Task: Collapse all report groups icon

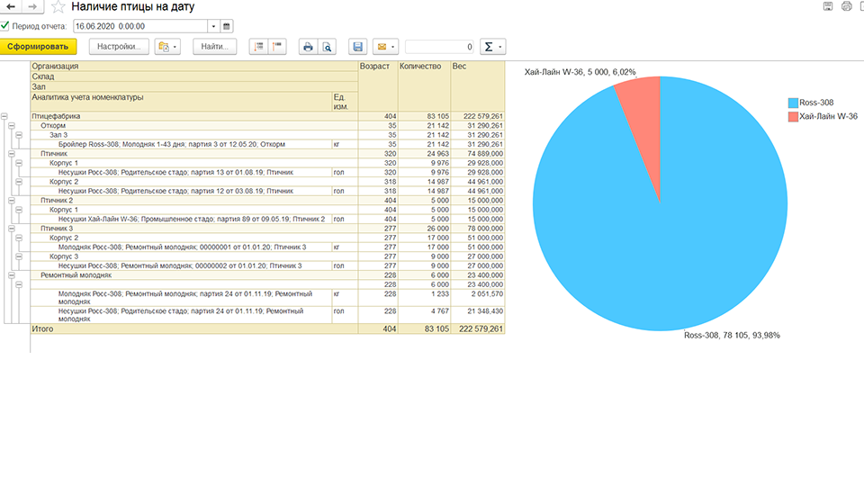Action: (x=277, y=47)
